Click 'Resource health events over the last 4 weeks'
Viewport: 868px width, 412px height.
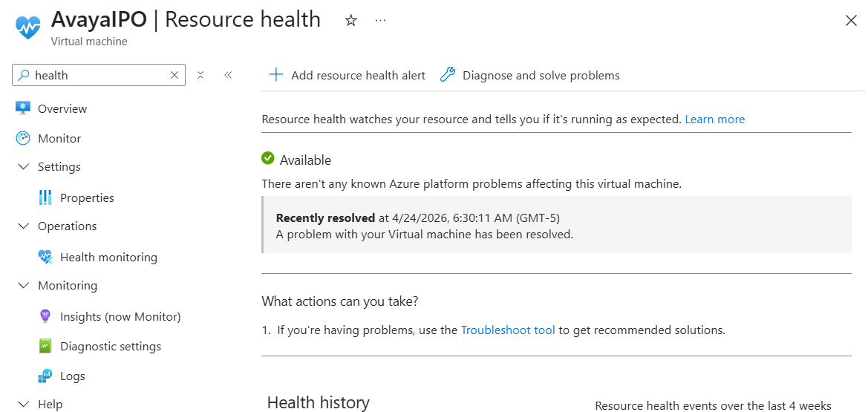(713, 406)
